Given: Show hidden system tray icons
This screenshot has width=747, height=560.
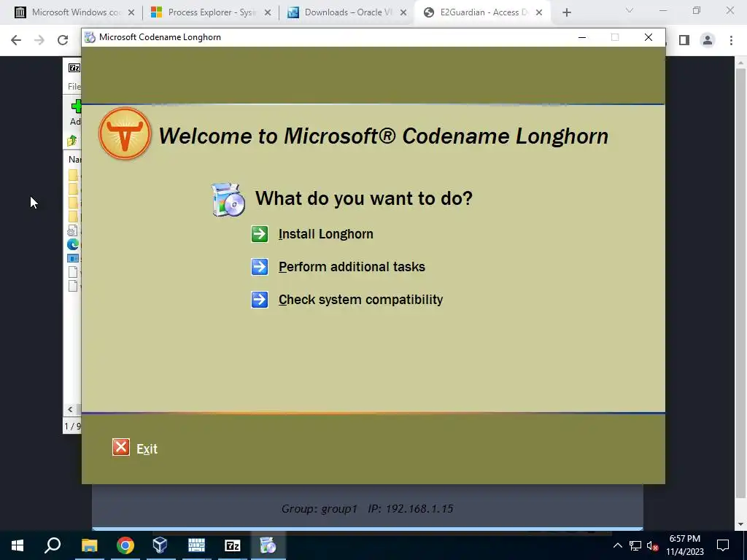Looking at the screenshot, I should (x=617, y=545).
